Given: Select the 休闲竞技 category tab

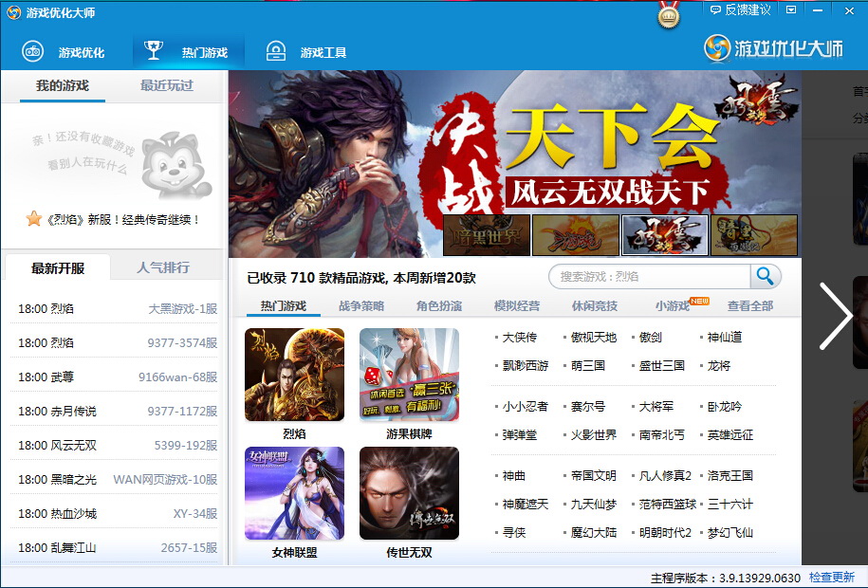Looking at the screenshot, I should (x=595, y=305).
